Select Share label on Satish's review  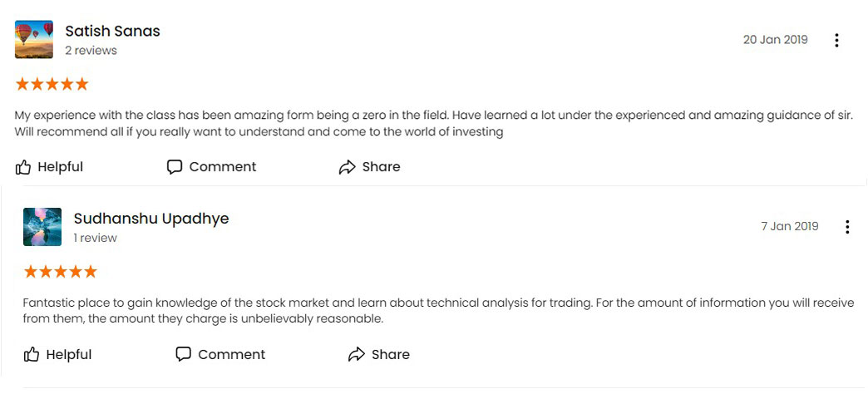pyautogui.click(x=381, y=166)
